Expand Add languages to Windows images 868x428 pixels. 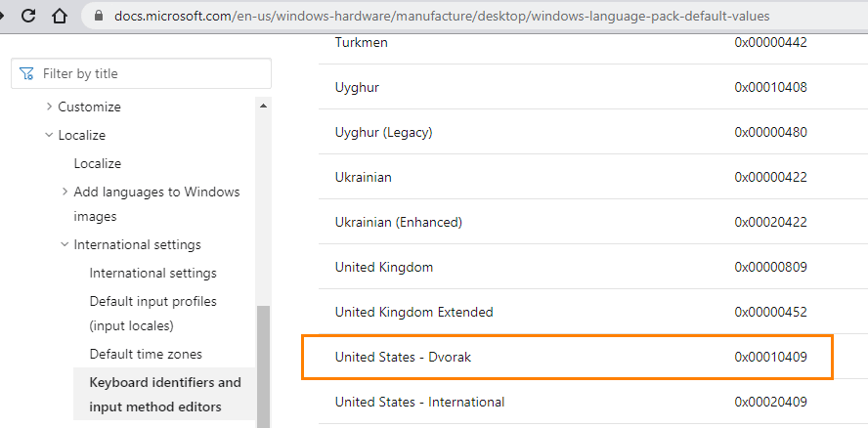[x=65, y=192]
